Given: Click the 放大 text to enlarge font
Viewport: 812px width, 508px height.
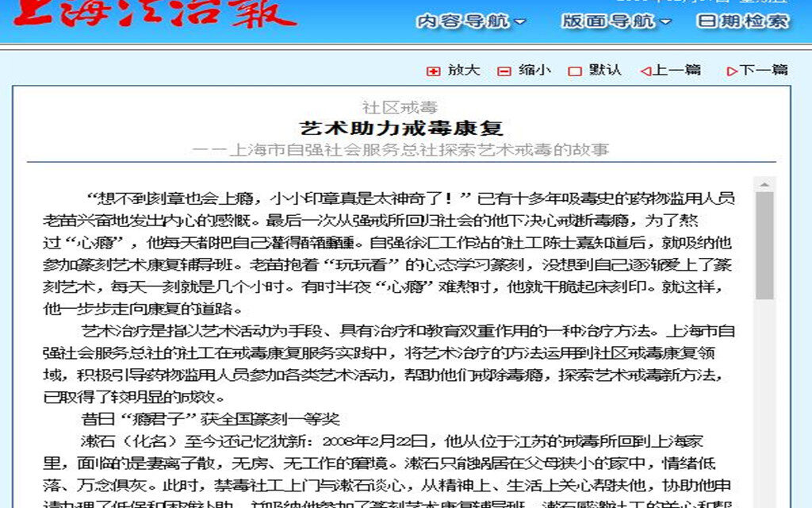Looking at the screenshot, I should 464,71.
